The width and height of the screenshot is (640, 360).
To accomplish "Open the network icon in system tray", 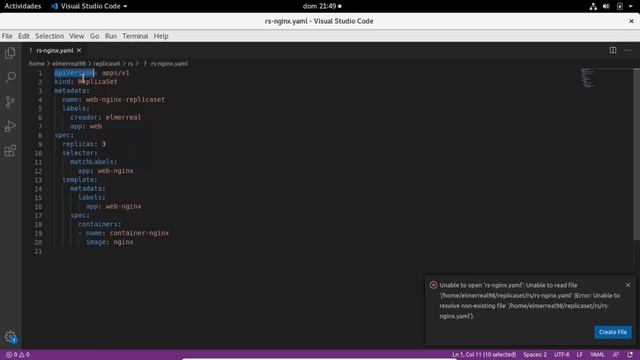I will pyautogui.click(x=593, y=6).
